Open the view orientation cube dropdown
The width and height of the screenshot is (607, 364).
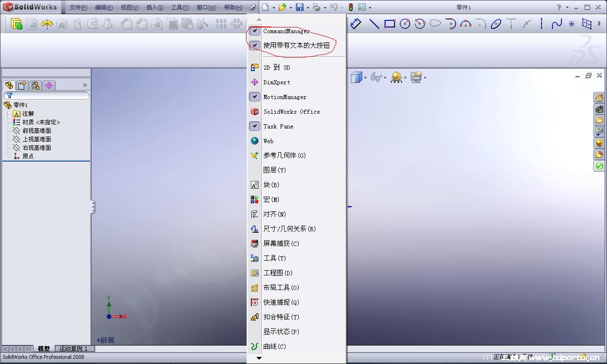pos(365,78)
